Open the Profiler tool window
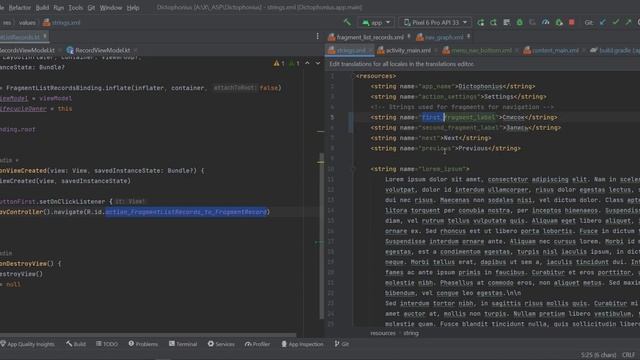This screenshot has width=640, height=360. [258, 344]
